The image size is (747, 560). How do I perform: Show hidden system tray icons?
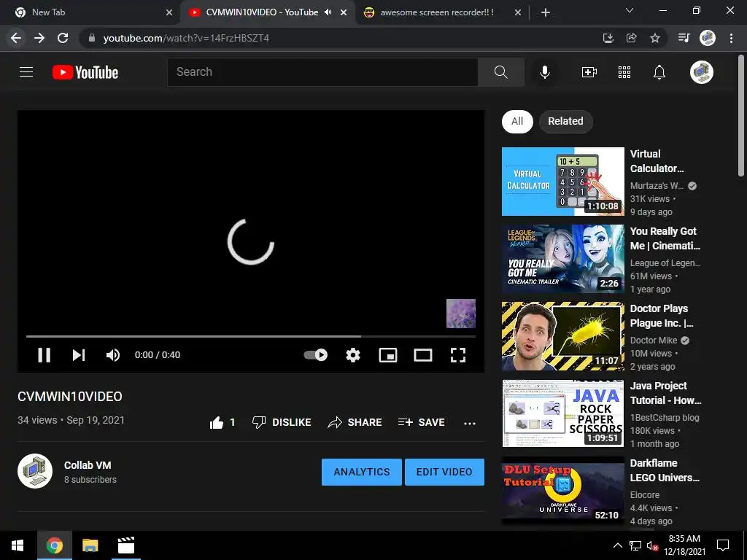click(617, 545)
